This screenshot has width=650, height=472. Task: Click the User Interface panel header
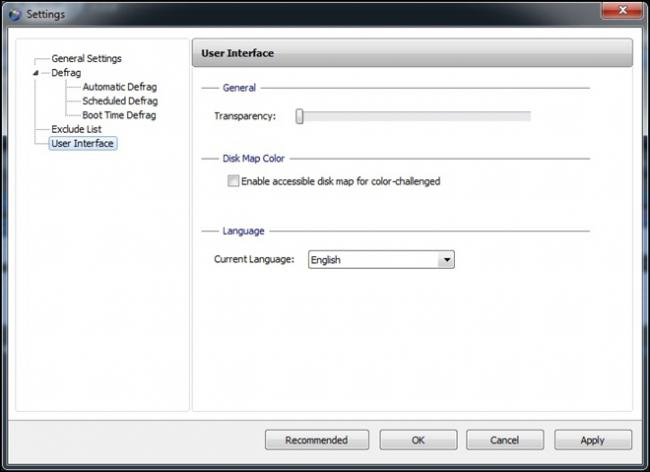[412, 53]
